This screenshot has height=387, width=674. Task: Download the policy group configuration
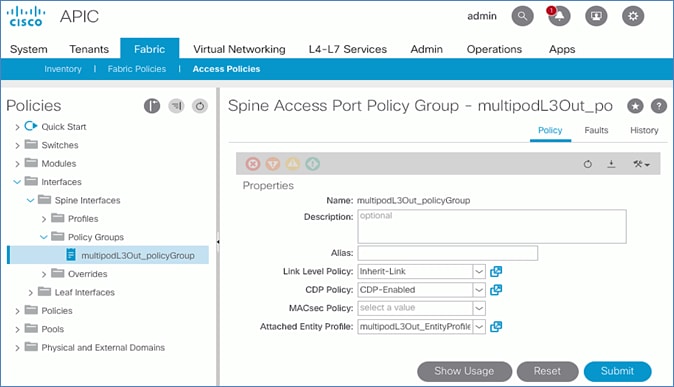point(611,164)
